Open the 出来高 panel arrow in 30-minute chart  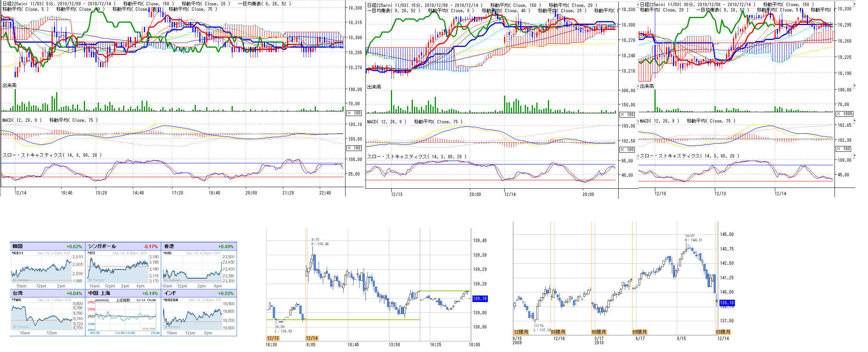[x=638, y=86]
